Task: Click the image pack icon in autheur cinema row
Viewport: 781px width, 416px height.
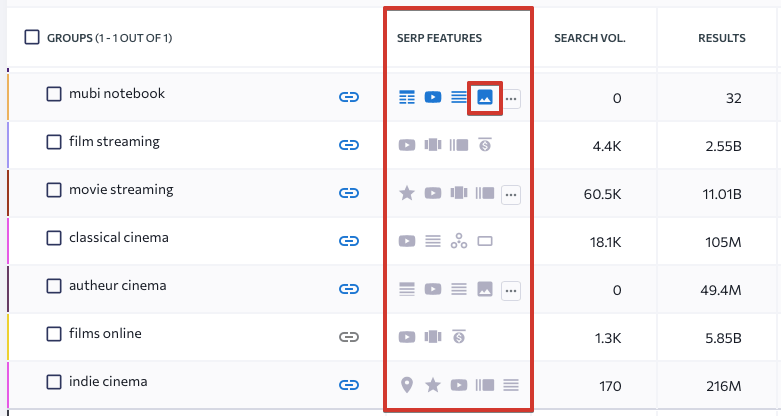Action: pos(485,289)
